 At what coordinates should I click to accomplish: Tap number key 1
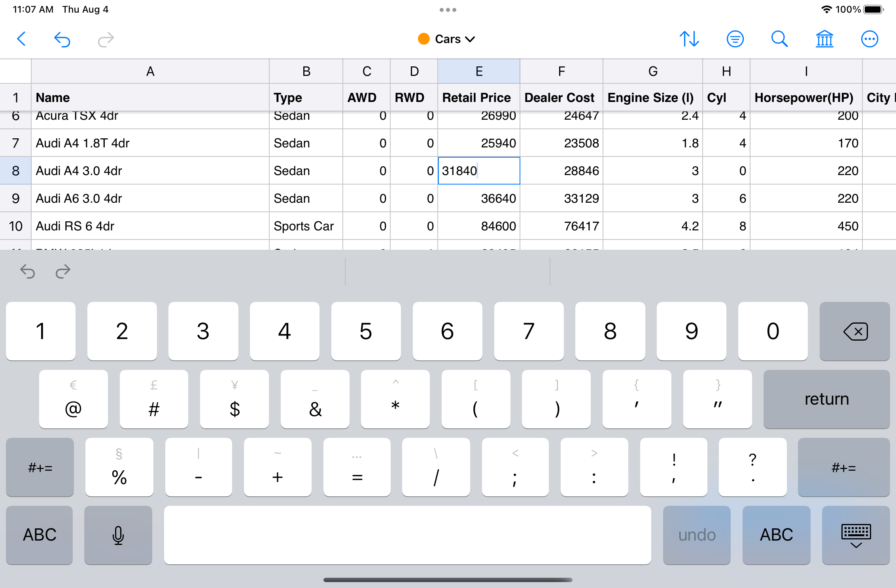coord(41,331)
